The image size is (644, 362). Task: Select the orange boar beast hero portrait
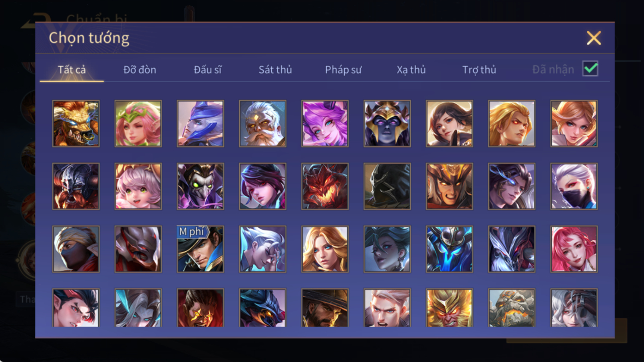pyautogui.click(x=76, y=124)
